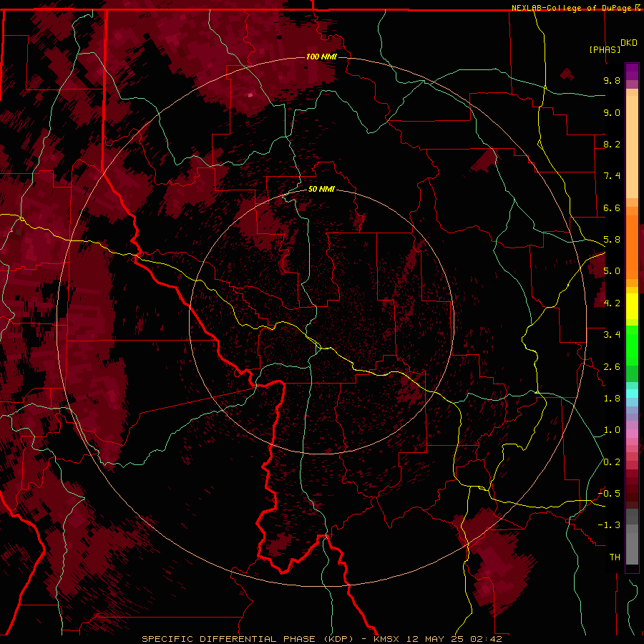Pick the peach segment of the color bar
The height and width of the screenshot is (644, 644).
pos(632,147)
